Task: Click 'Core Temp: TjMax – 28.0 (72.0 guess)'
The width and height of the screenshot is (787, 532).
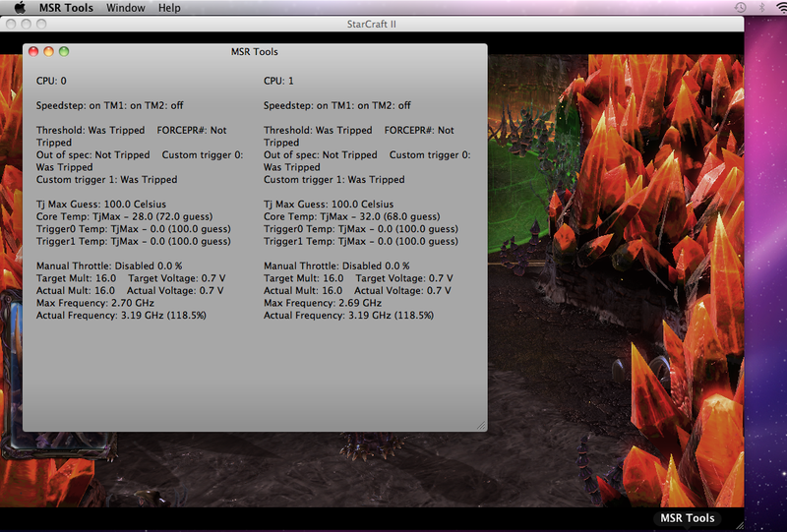Action: tap(125, 216)
